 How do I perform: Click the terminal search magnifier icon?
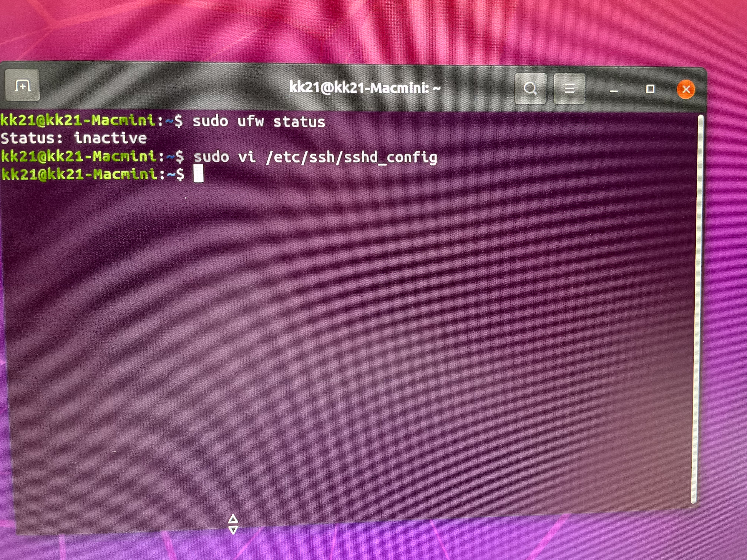point(530,89)
